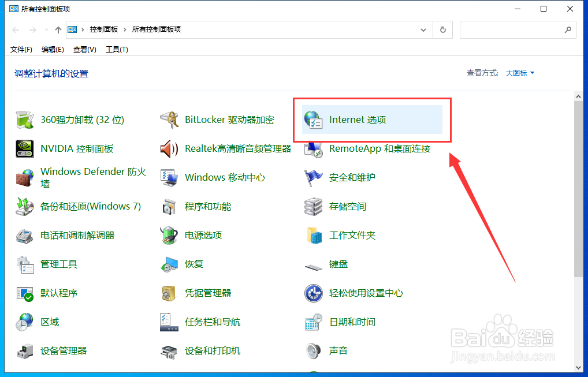Click the scrollbar down arrow
588x377 pixels.
578,368
